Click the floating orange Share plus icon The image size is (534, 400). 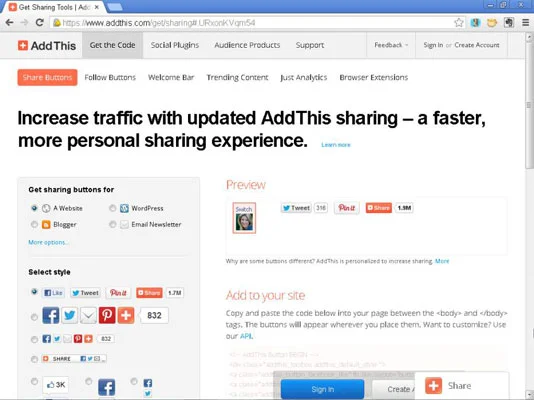[x=434, y=386]
